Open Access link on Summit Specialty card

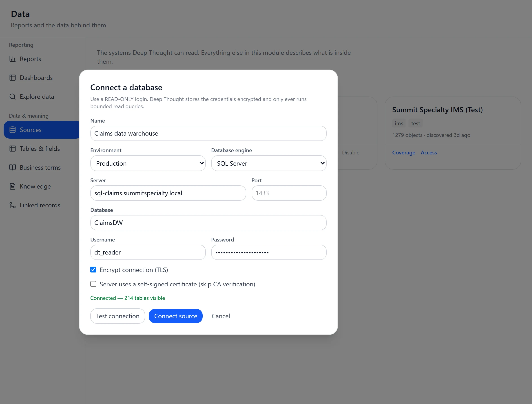(x=429, y=152)
